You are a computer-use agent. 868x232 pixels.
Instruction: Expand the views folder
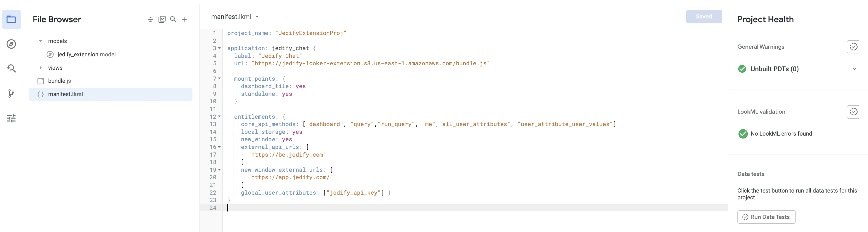pos(41,68)
